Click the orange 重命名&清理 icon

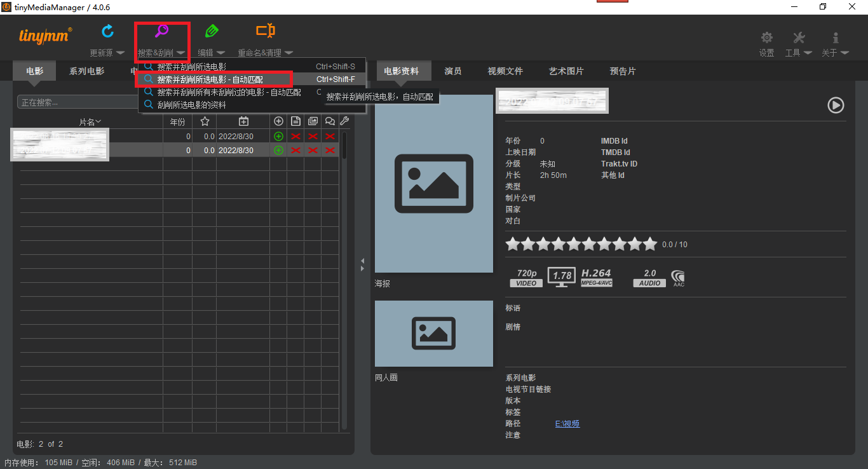pyautogui.click(x=266, y=31)
